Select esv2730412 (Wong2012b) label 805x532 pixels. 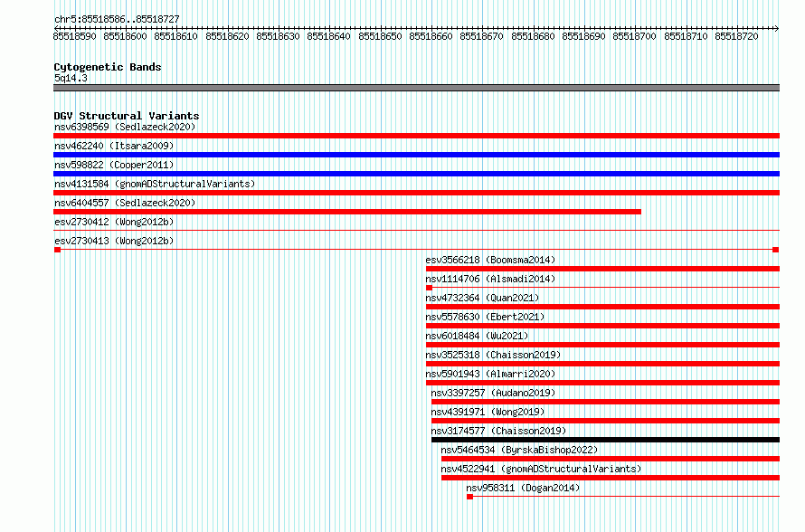(114, 222)
